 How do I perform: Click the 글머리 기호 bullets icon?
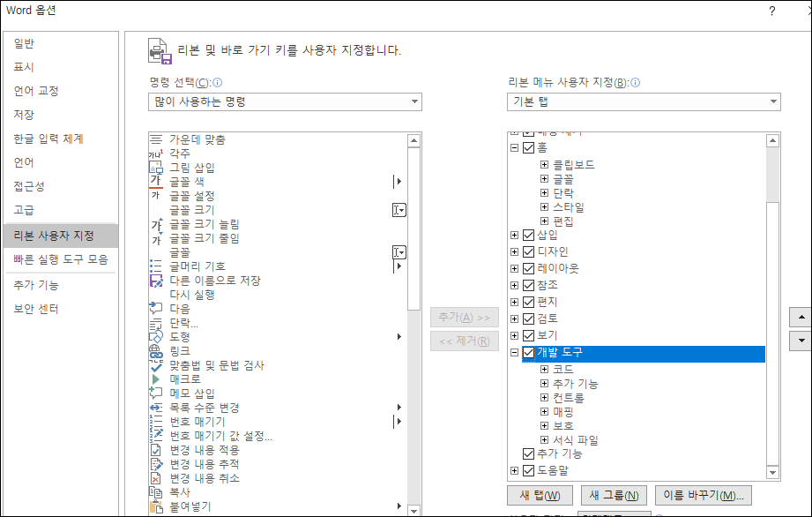click(156, 266)
